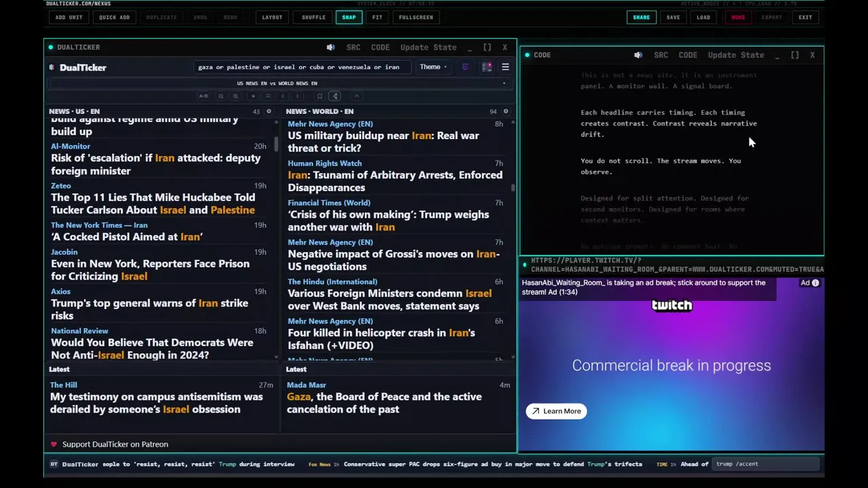Open Financial Times 'Crisis of his own making' headline

point(388,221)
